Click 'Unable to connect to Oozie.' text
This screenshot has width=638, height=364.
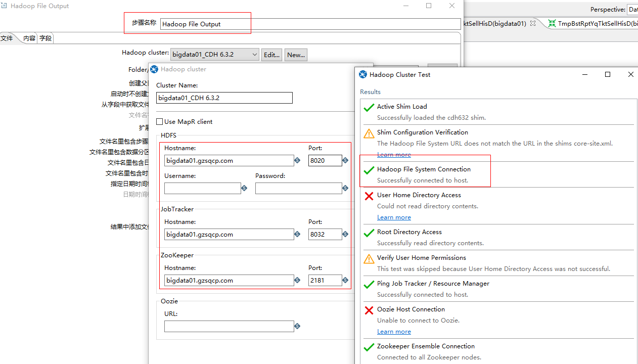coord(418,320)
